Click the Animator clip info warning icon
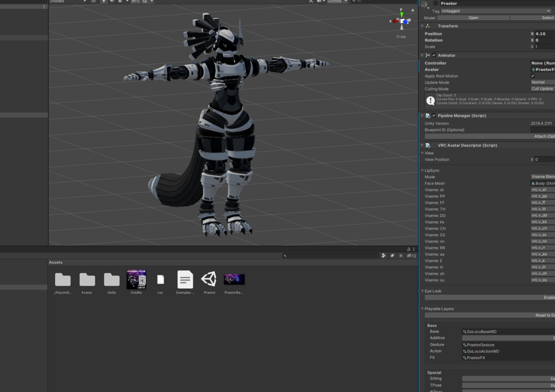 tap(430, 101)
